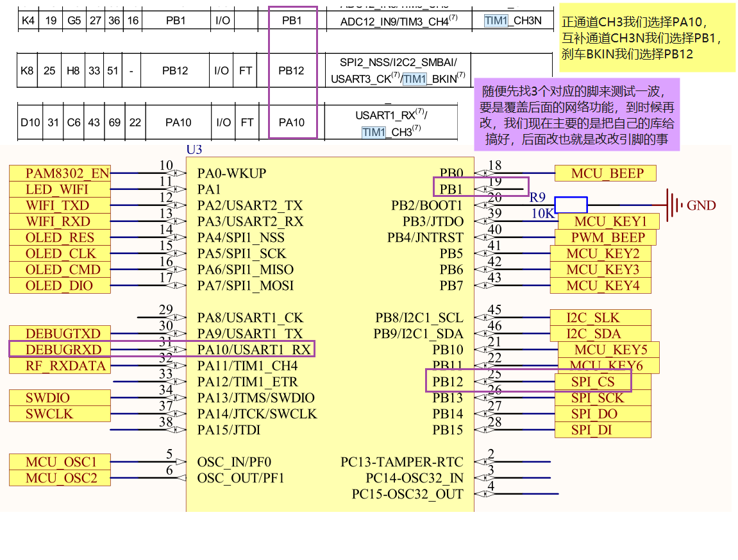Select the PWM_BEEP net label

pos(603,237)
